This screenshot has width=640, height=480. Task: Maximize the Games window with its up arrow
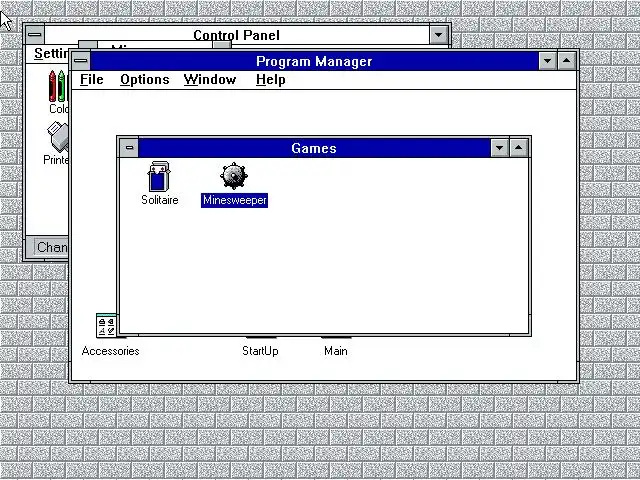519,148
